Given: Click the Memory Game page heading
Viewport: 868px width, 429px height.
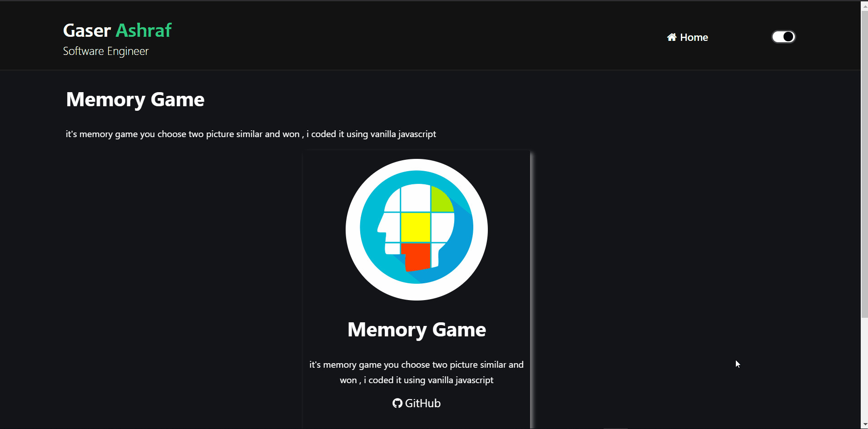Looking at the screenshot, I should click(135, 99).
